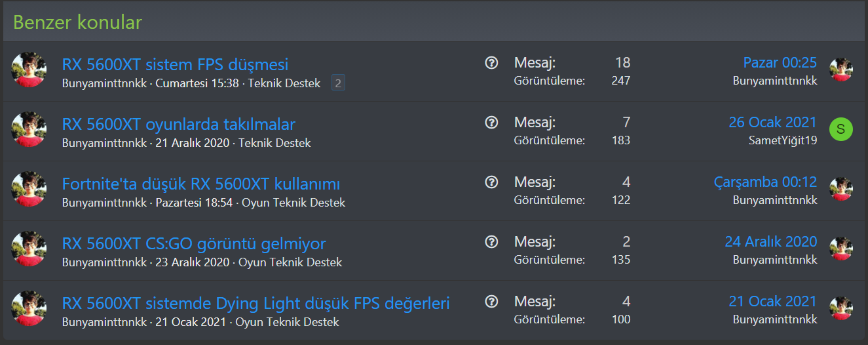Go to latest post dated Çarşamba 00:12

[765, 182]
